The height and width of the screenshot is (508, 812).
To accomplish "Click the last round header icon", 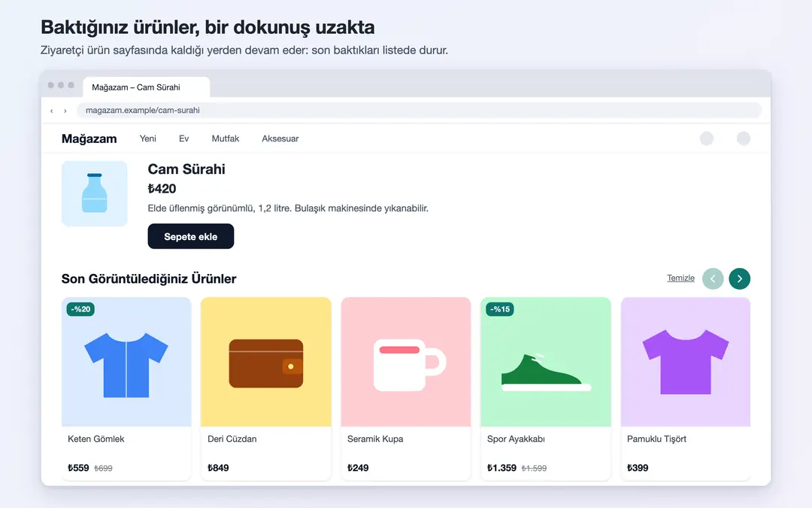I will click(743, 138).
